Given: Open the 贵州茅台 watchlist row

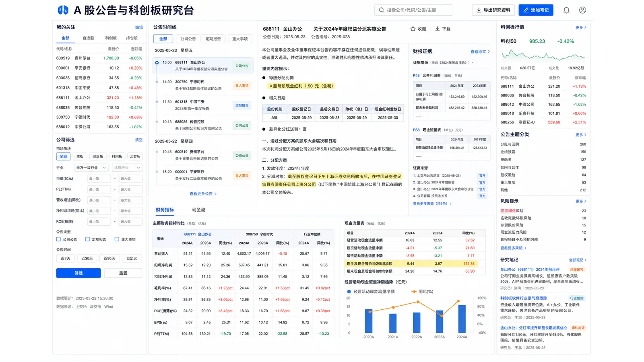Looking at the screenshot, I should click(x=99, y=58).
